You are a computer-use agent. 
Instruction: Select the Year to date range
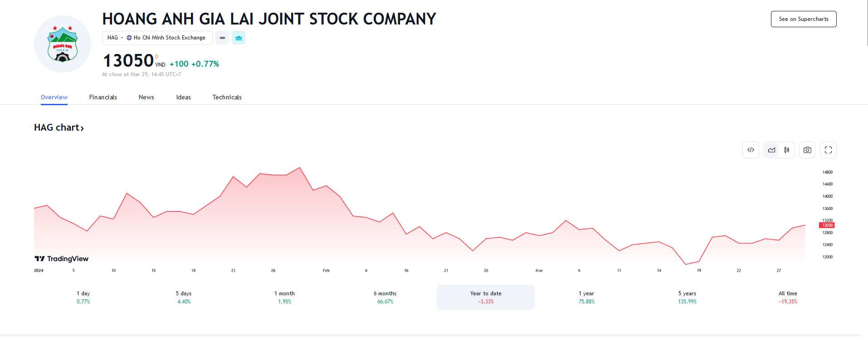tap(485, 297)
